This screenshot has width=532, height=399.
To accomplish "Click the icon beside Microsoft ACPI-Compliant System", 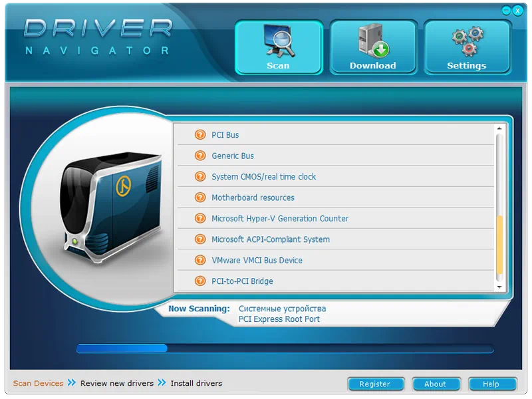I will (200, 239).
